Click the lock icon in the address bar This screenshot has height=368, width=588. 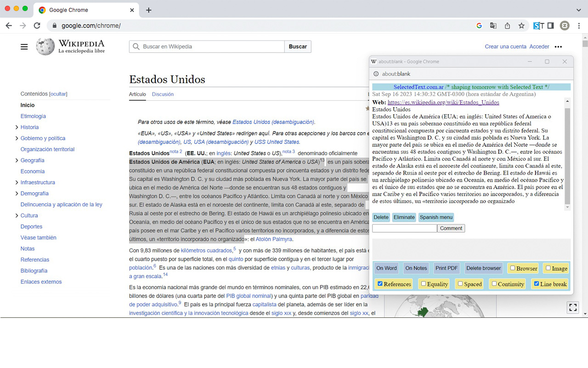[55, 26]
